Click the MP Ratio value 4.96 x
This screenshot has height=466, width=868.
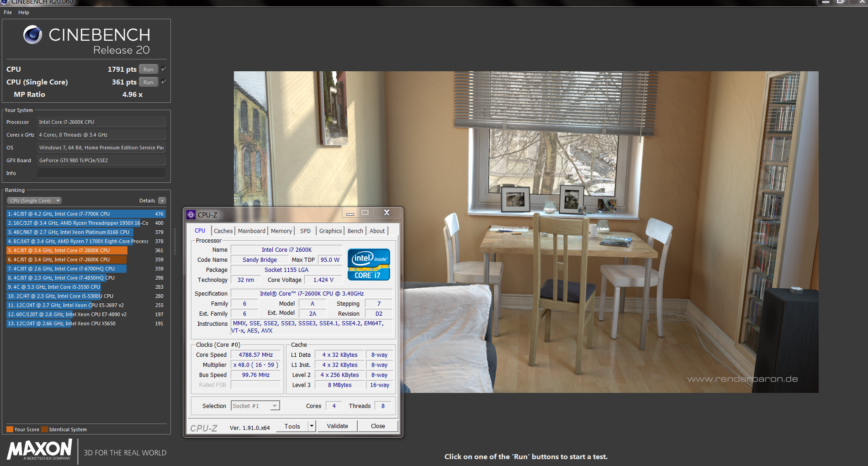(x=132, y=94)
